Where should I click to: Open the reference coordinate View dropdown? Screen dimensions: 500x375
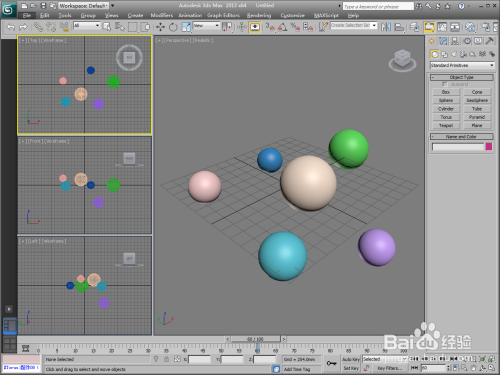pyautogui.click(x=206, y=25)
